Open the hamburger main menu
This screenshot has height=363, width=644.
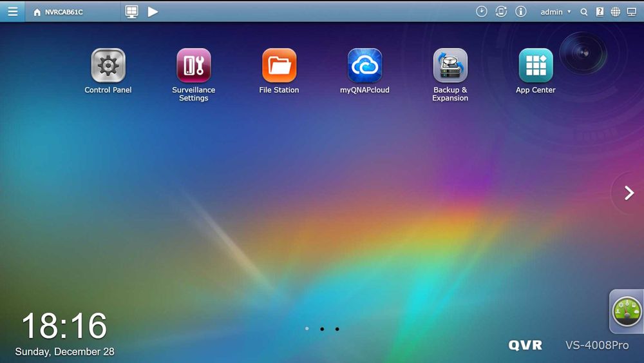point(13,12)
